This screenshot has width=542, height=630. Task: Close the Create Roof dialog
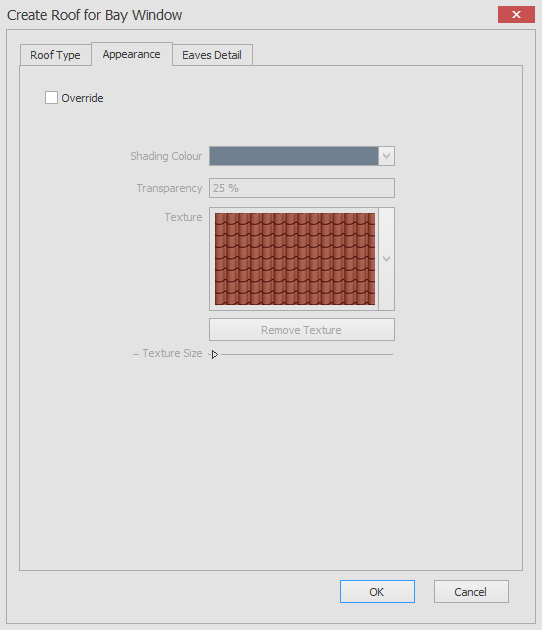516,15
